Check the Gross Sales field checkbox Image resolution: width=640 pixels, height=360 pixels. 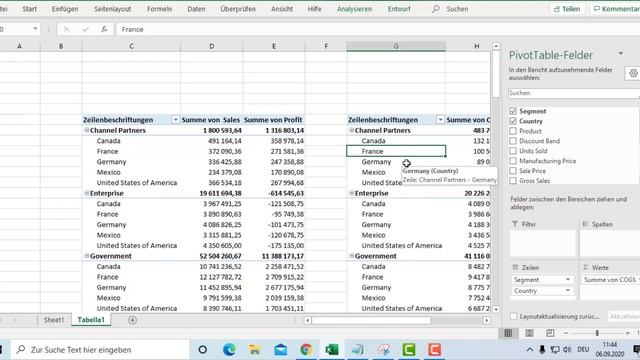coord(513,181)
